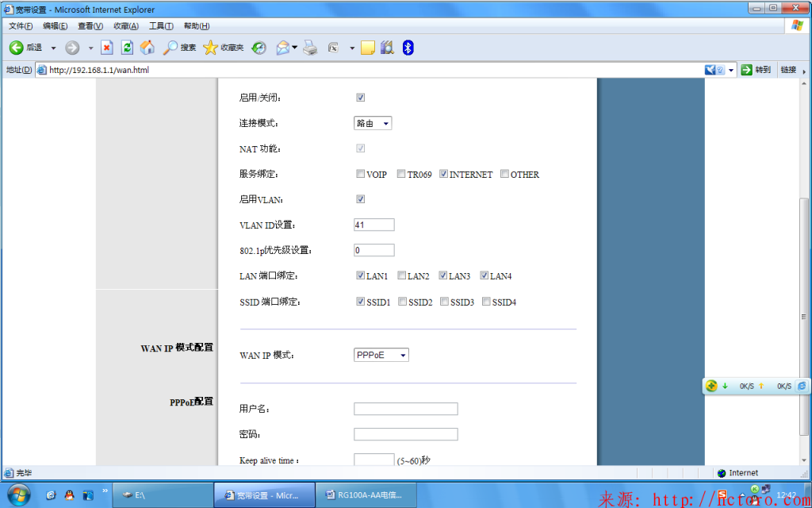Expand the quick launch overflow chevron

105,490
